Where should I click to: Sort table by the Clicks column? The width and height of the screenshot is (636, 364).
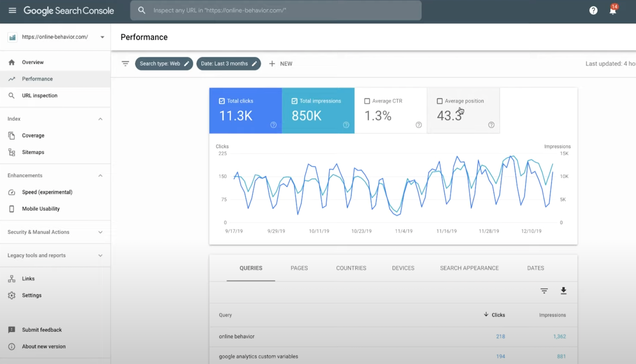pyautogui.click(x=494, y=315)
